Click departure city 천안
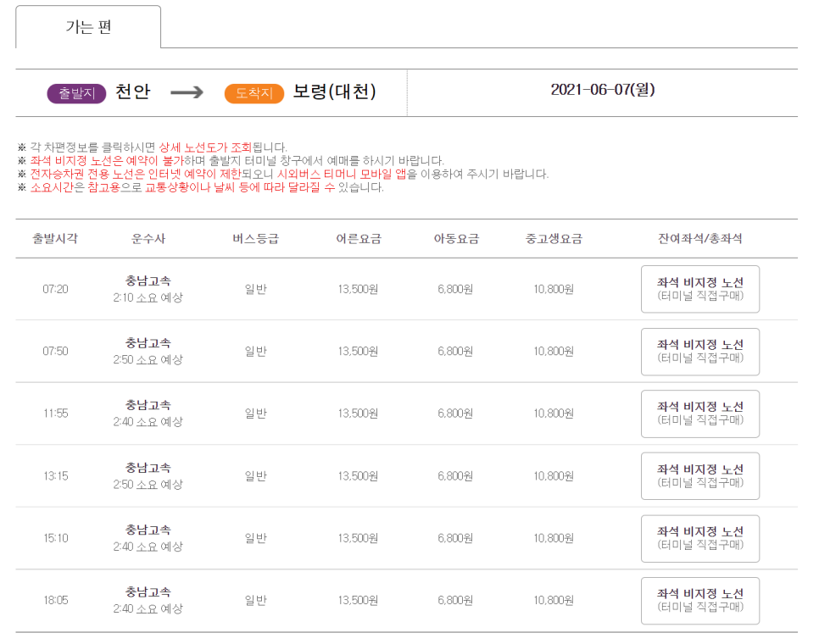 pyautogui.click(x=132, y=92)
